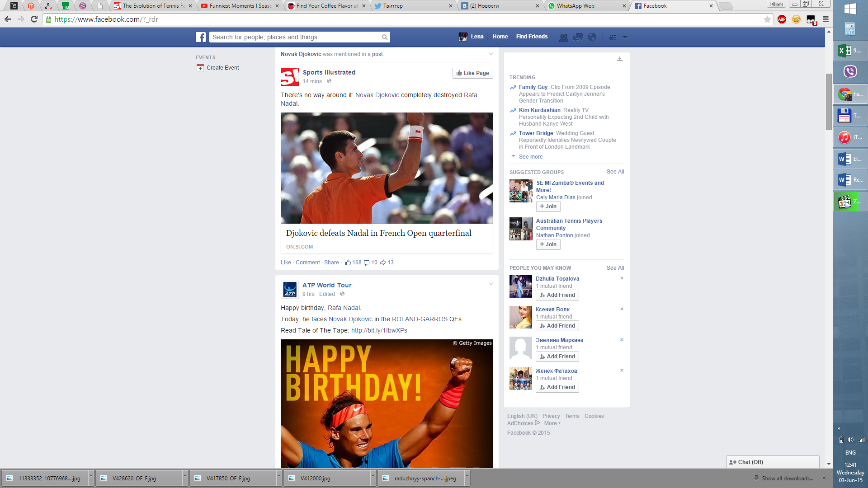The width and height of the screenshot is (868, 488).
Task: Open the Privacy Shortcuts lock icon
Action: coord(613,37)
